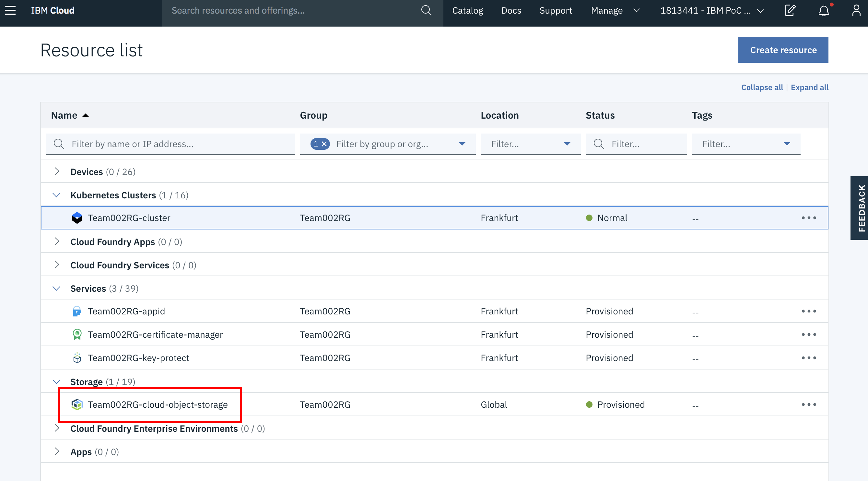This screenshot has height=481, width=868.
Task: Click Collapse all link
Action: click(x=762, y=87)
